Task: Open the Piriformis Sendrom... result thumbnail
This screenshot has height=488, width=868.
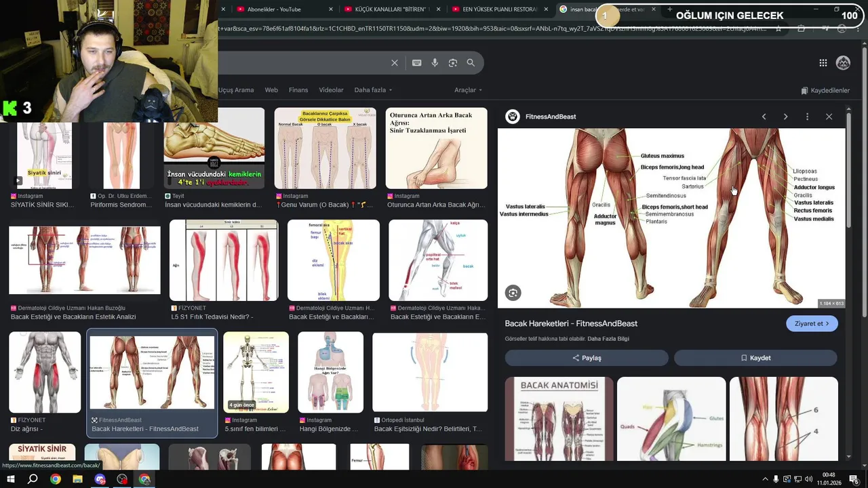Action: [122, 156]
